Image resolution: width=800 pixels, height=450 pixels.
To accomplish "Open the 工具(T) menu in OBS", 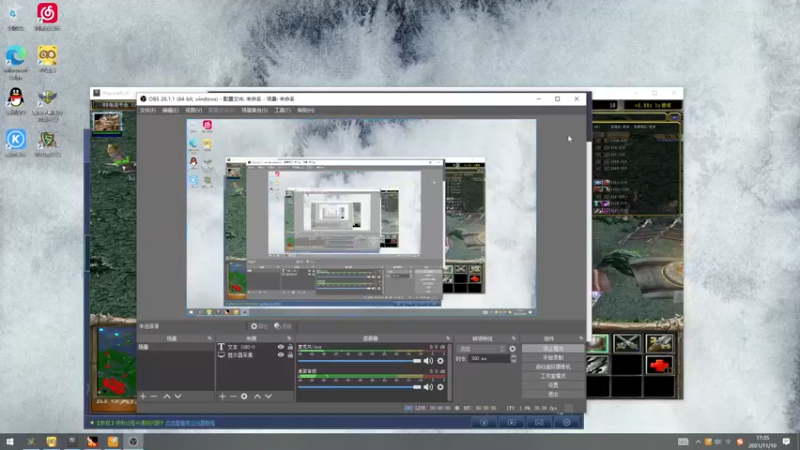I will click(283, 110).
